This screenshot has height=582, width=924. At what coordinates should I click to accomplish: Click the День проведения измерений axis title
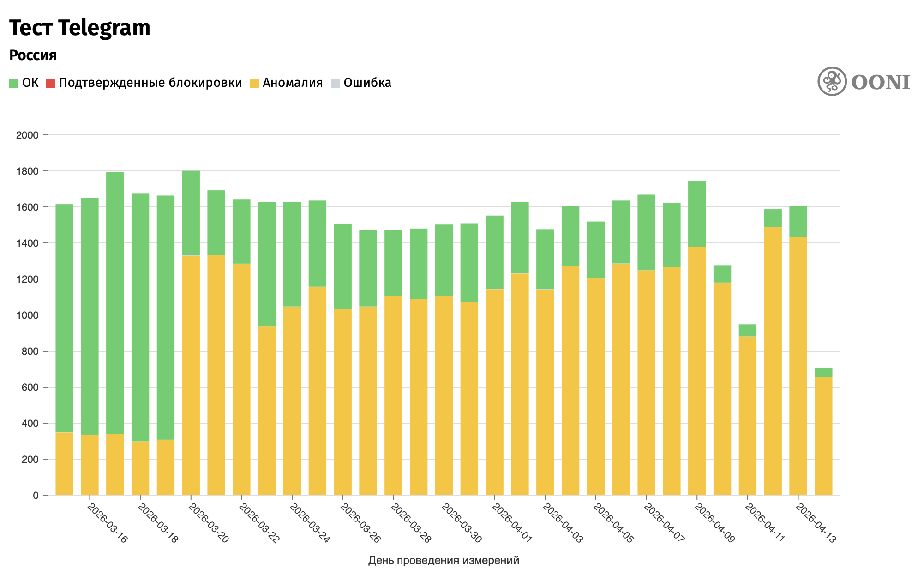pos(444,560)
